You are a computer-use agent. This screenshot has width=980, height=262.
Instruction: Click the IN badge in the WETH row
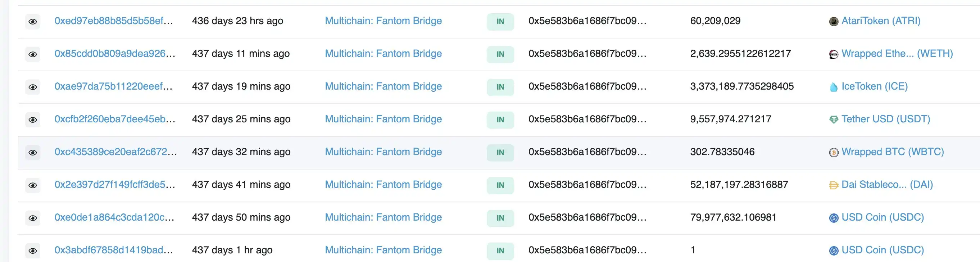500,54
